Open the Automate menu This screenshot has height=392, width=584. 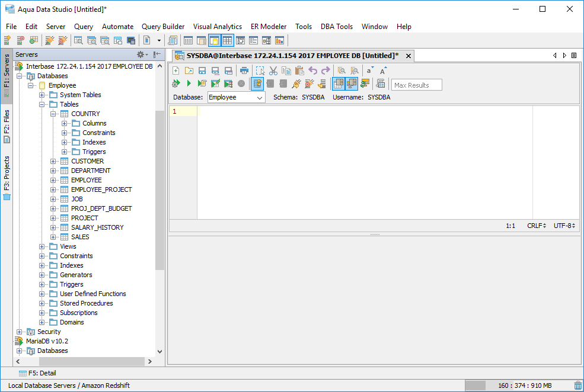click(x=118, y=27)
